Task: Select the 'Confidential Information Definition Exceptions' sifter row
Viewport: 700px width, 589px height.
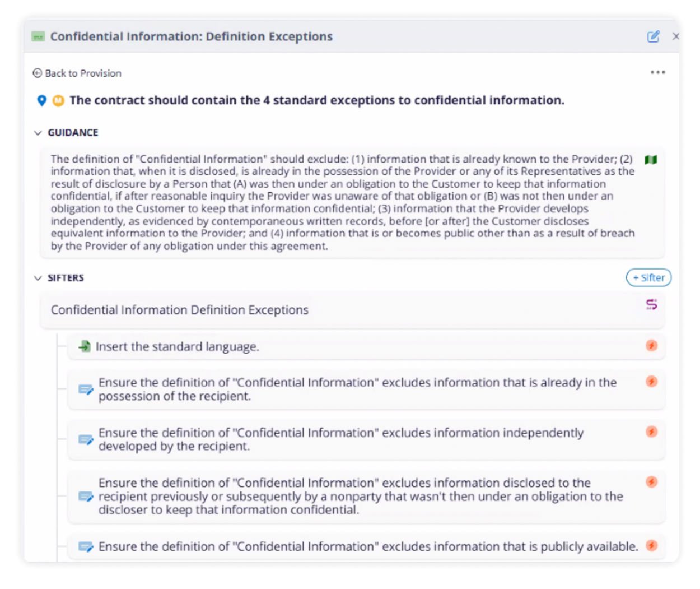Action: pos(180,309)
